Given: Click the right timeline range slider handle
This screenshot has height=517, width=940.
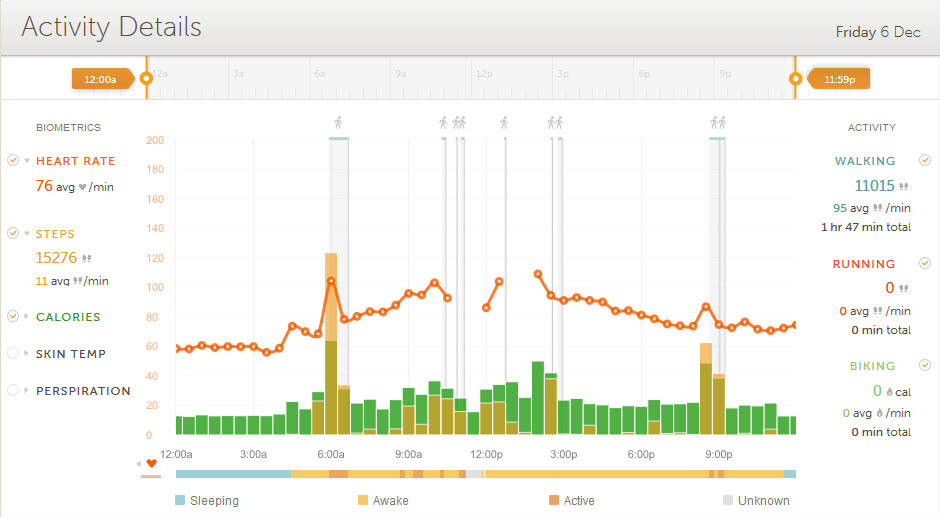Looking at the screenshot, I should click(x=796, y=78).
